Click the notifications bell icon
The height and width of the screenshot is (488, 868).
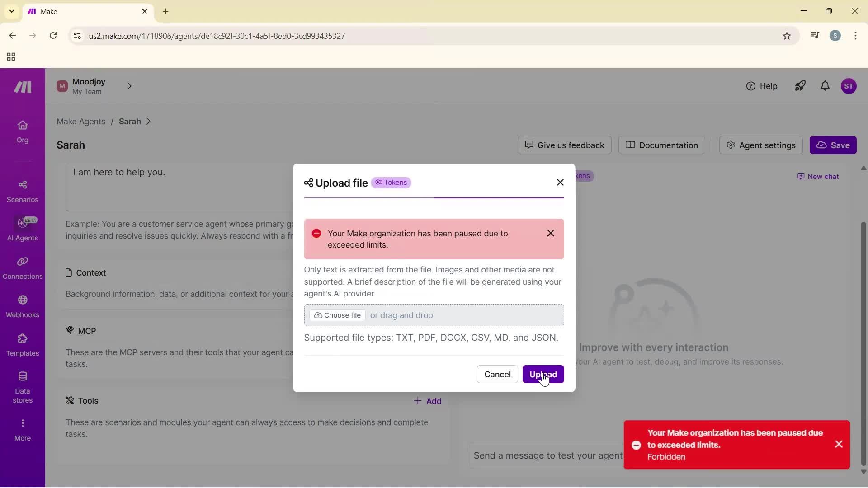[x=825, y=86]
